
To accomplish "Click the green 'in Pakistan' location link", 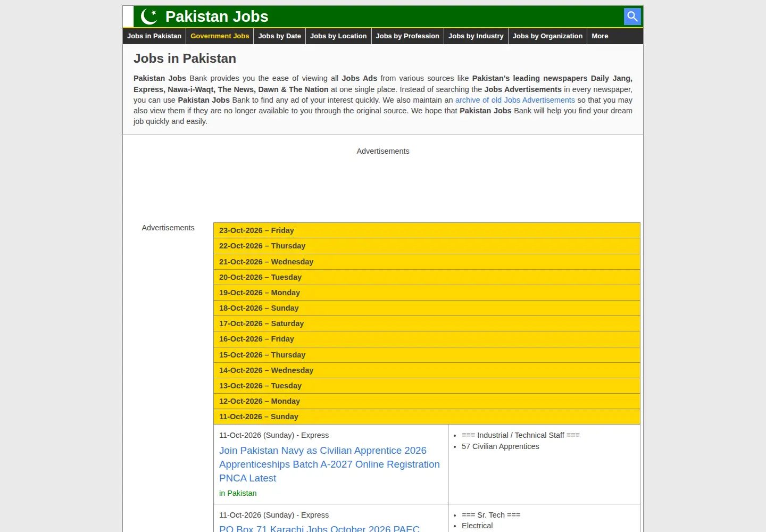I will [x=238, y=493].
